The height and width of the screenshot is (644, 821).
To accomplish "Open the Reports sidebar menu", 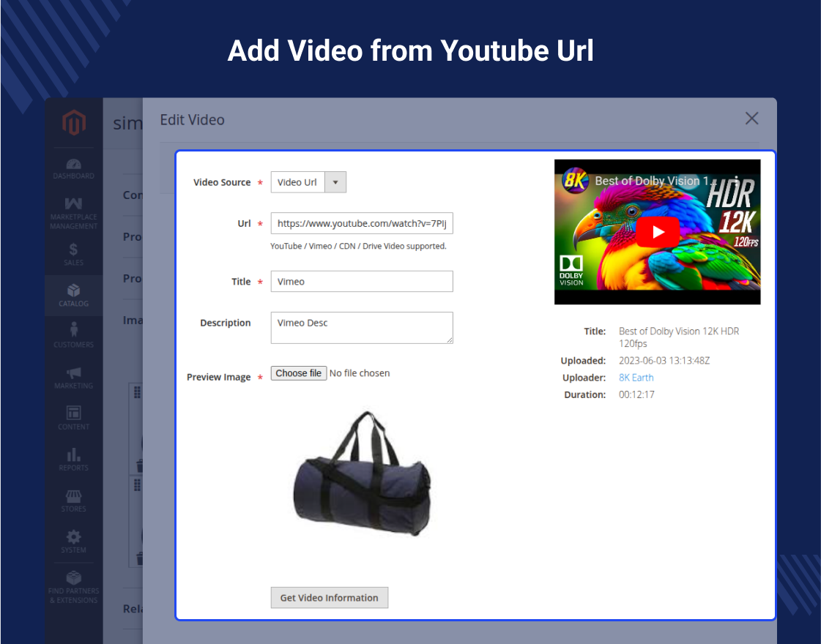I will pyautogui.click(x=74, y=460).
